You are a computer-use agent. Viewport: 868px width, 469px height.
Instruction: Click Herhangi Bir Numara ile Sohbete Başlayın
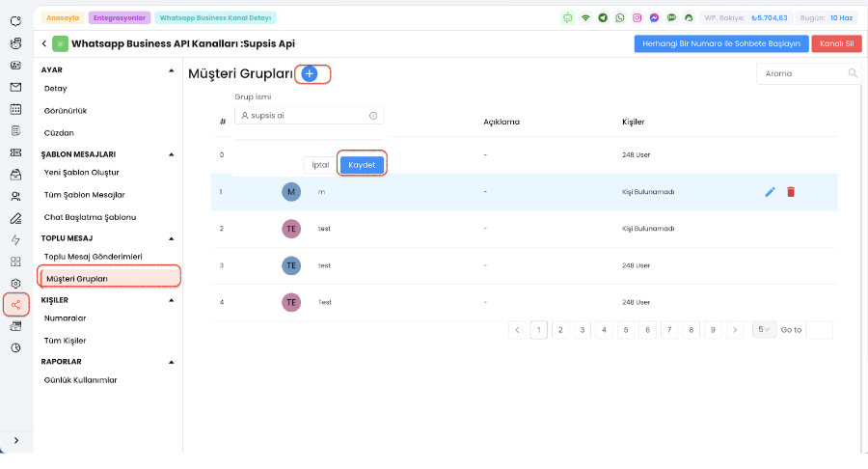click(x=721, y=43)
